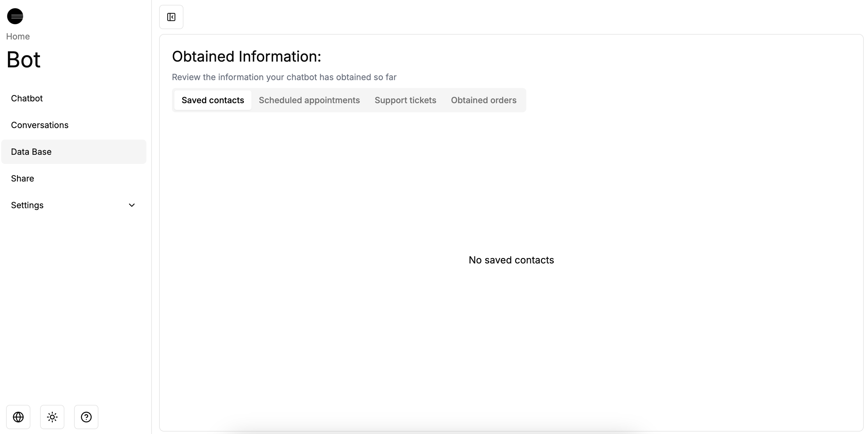
Task: Select Data Base sidebar item
Action: 31,152
